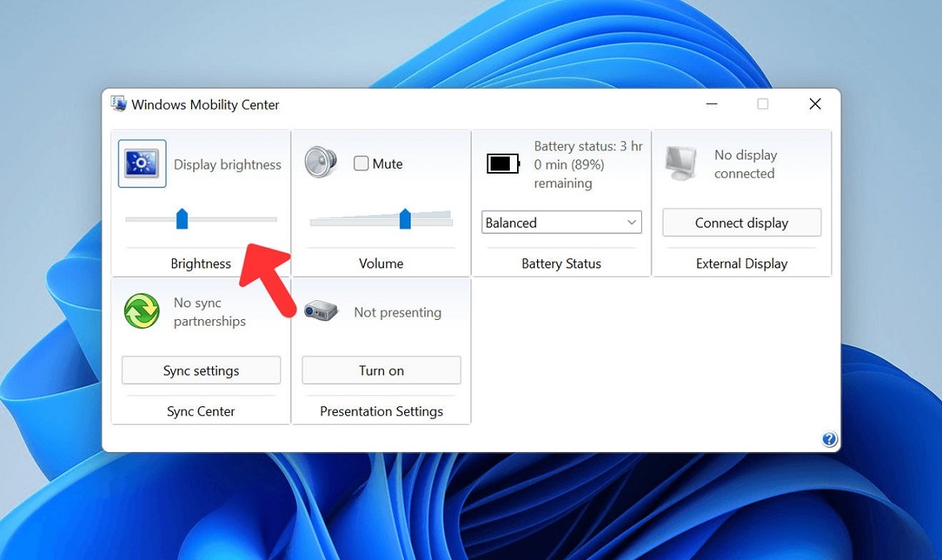Click the dropdown chevron beside Balanced
This screenshot has height=560, width=942.
pos(631,222)
